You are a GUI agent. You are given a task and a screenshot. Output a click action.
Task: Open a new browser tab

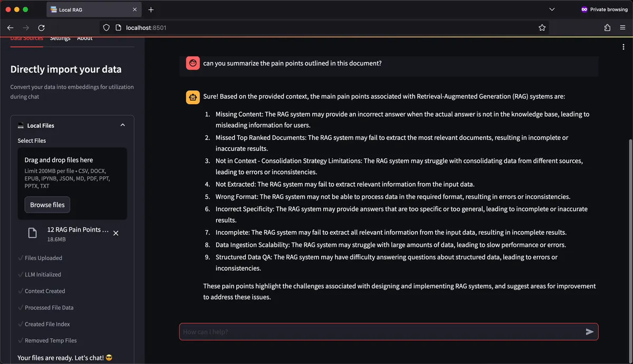[151, 9]
